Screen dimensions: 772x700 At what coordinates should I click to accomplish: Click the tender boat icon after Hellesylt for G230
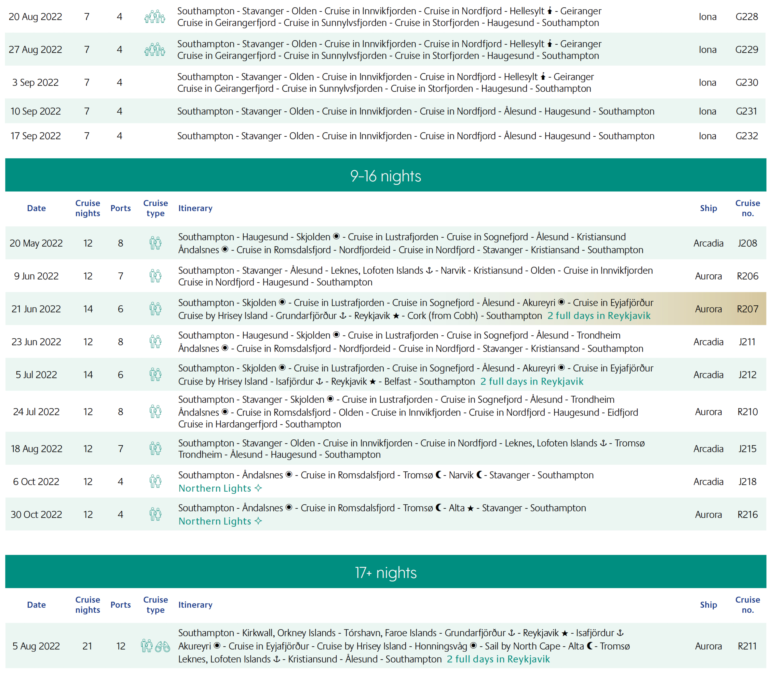tap(543, 76)
